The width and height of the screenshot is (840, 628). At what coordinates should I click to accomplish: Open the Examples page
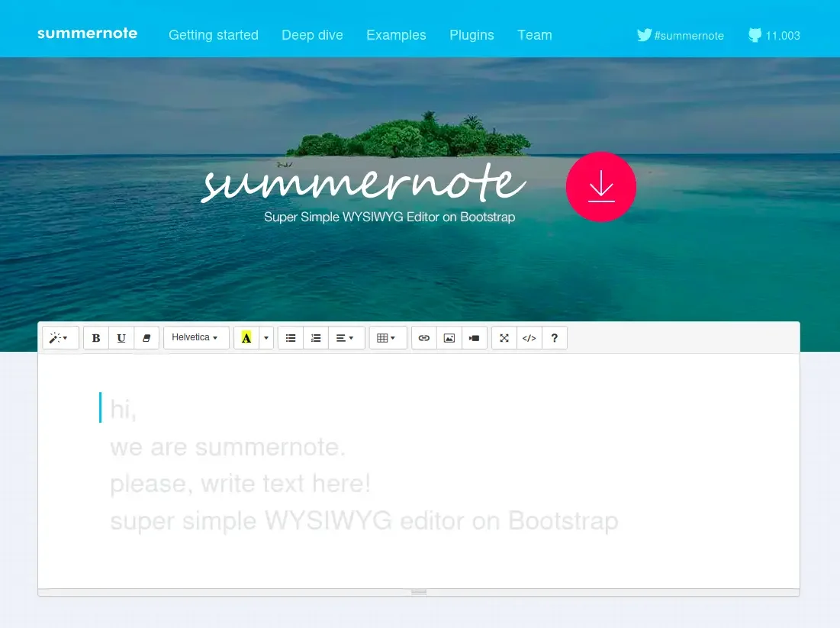[397, 35]
